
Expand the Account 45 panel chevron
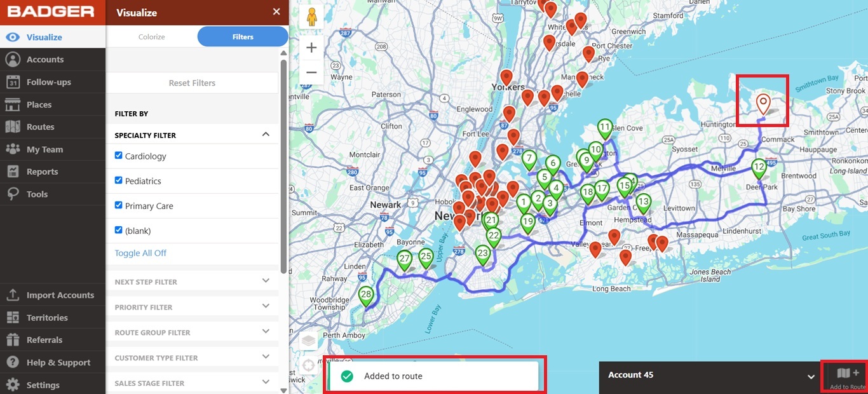[x=811, y=377]
